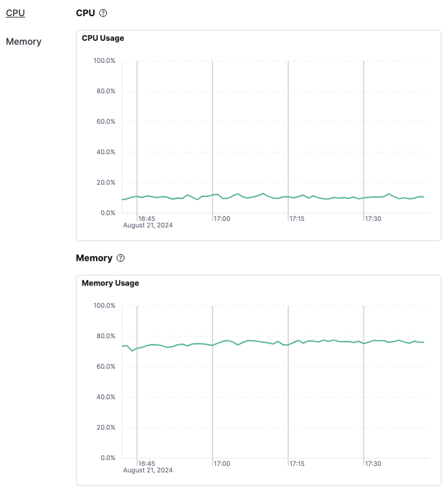
Task: Click the 17:00 marker on Memory Usage chart
Action: point(213,389)
